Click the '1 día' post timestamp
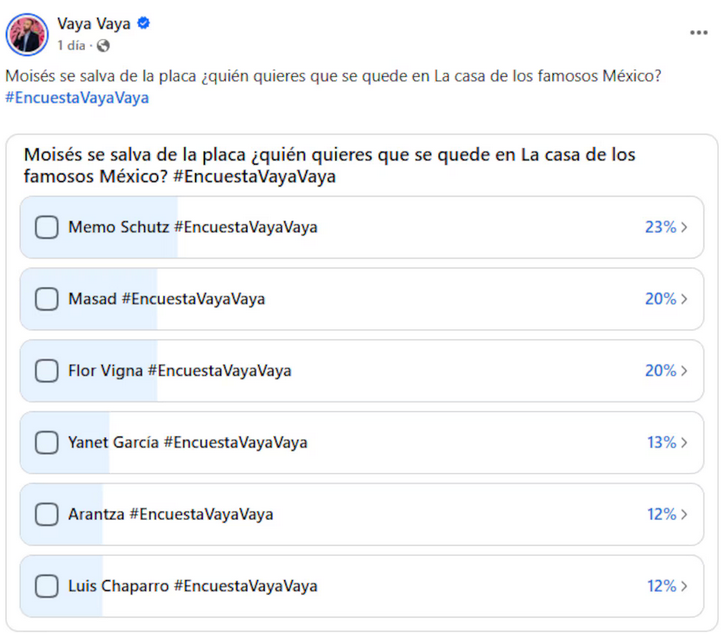Screen dimensions: 724x633 [x=72, y=45]
